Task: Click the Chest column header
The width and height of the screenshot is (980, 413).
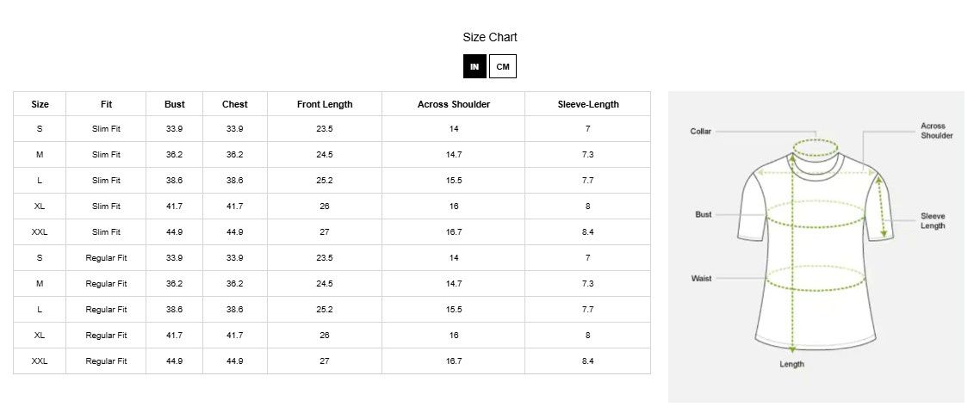Action: click(235, 104)
